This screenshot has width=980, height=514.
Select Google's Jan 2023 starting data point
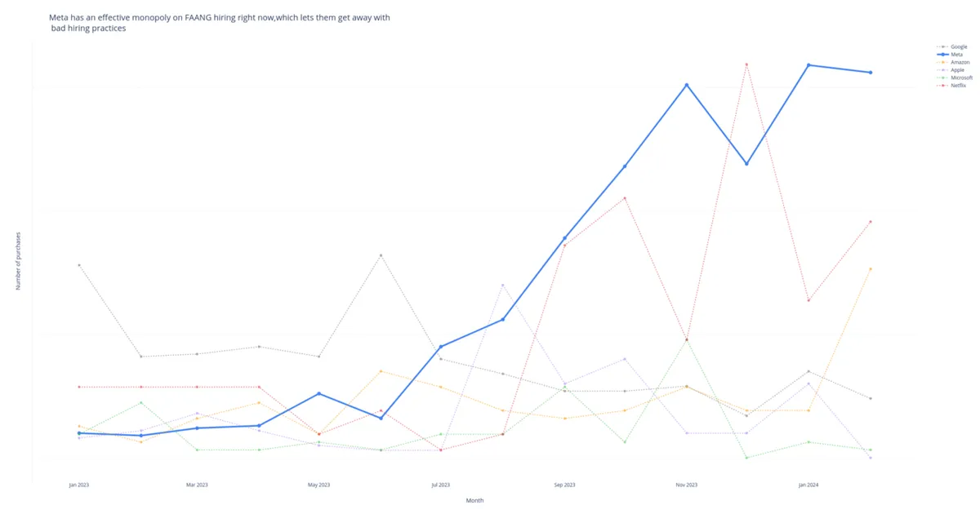79,265
